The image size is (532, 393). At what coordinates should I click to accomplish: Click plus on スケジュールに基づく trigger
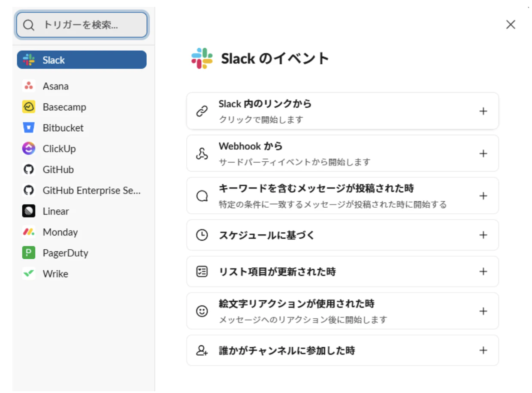483,235
